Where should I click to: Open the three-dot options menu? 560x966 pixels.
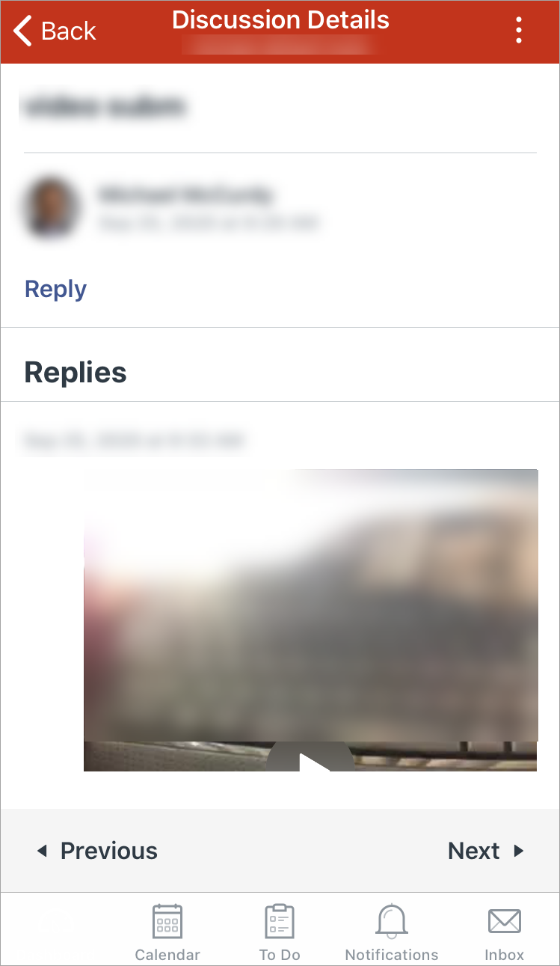tap(519, 31)
